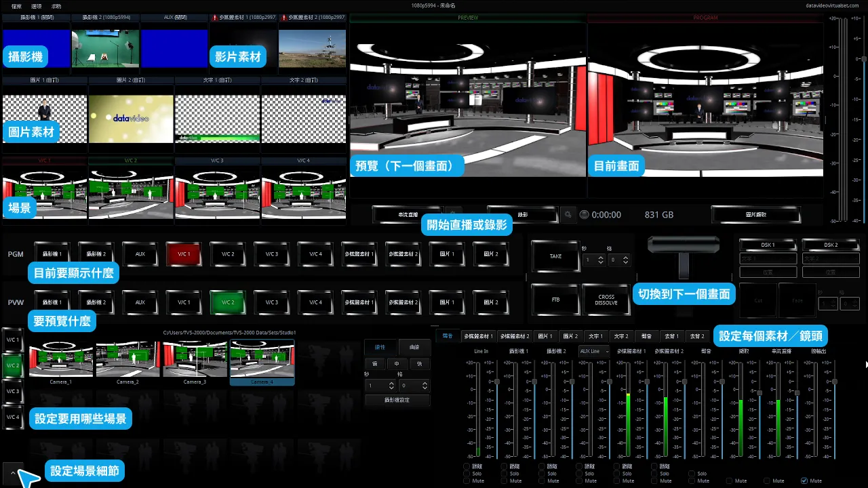Open the 檔案 menu

click(x=16, y=5)
